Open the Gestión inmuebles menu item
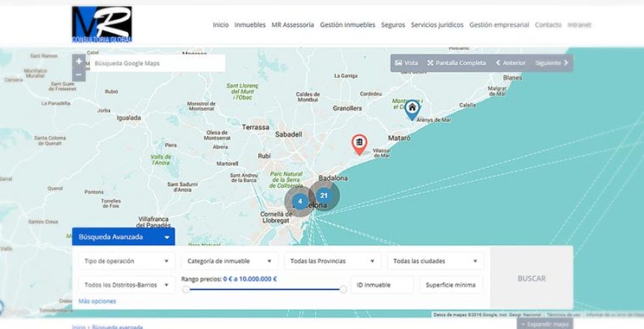 coord(347,25)
